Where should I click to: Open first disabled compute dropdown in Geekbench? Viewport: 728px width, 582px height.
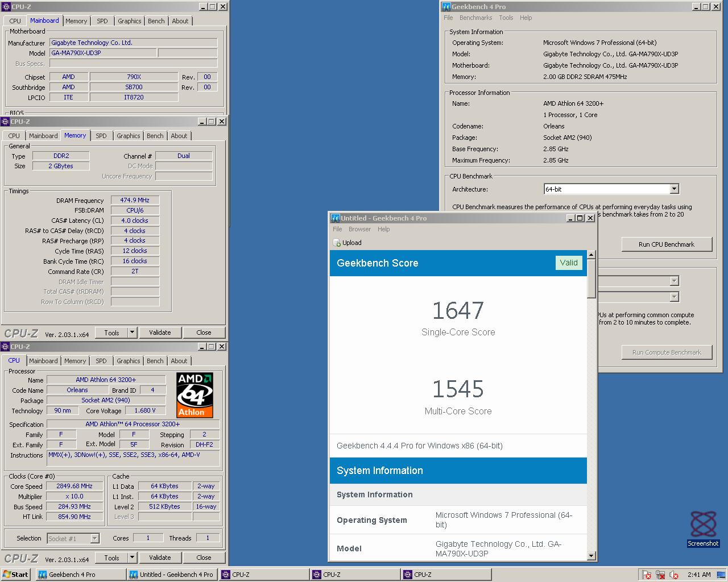click(674, 281)
